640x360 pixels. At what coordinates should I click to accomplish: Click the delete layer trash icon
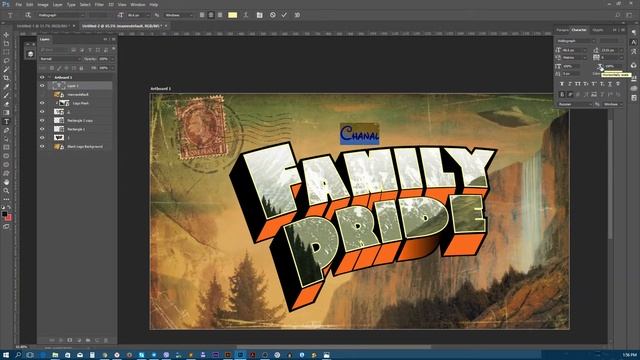tap(106, 340)
